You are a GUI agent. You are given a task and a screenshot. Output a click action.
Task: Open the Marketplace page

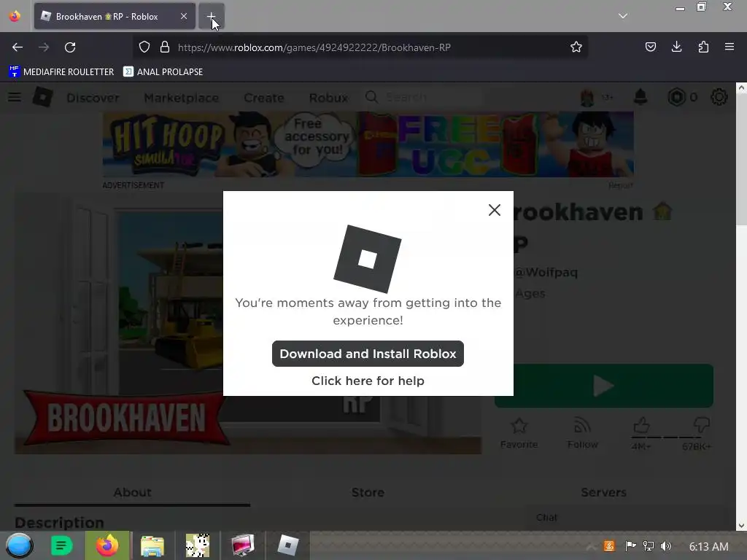click(182, 98)
